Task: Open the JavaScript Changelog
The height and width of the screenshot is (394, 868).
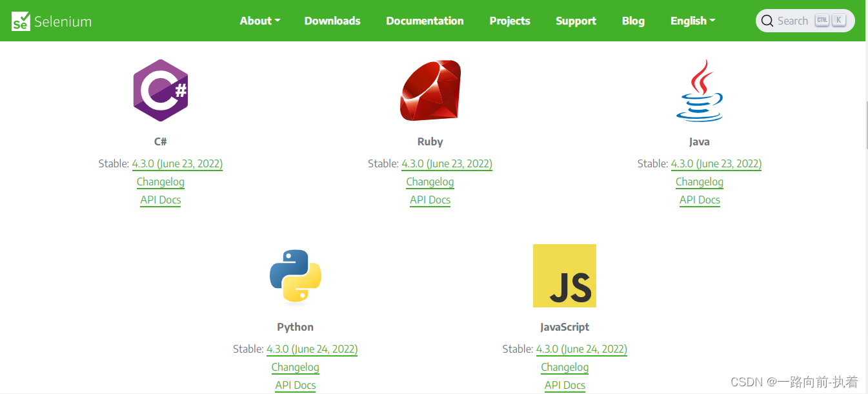Action: [x=564, y=367]
